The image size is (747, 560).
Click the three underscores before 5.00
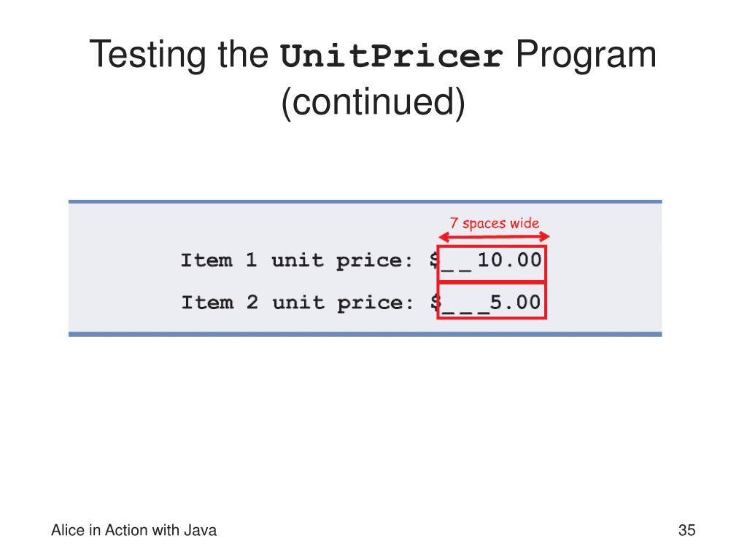465,311
